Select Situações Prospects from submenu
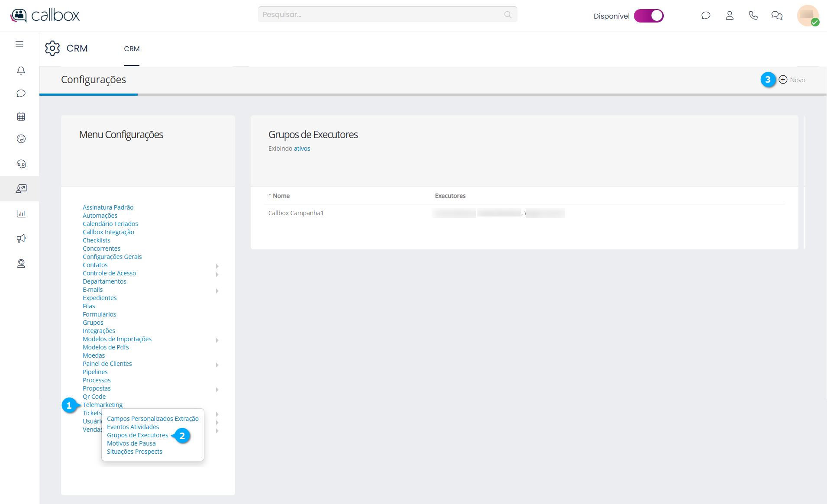 point(134,452)
